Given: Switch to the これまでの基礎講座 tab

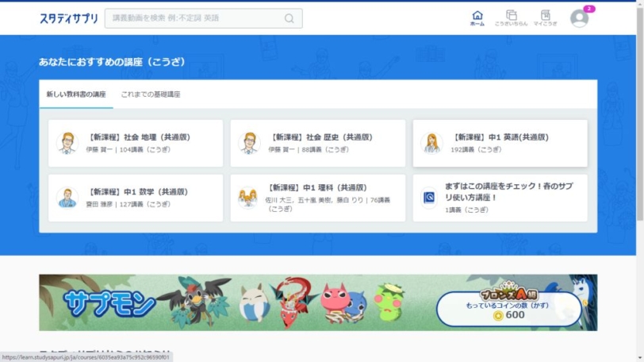Looking at the screenshot, I should pos(151,94).
